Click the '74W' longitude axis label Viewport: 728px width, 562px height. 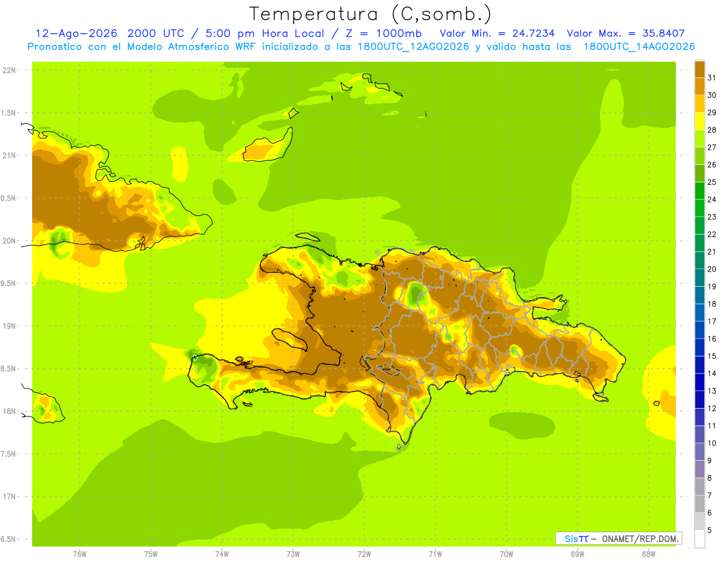coord(222,553)
